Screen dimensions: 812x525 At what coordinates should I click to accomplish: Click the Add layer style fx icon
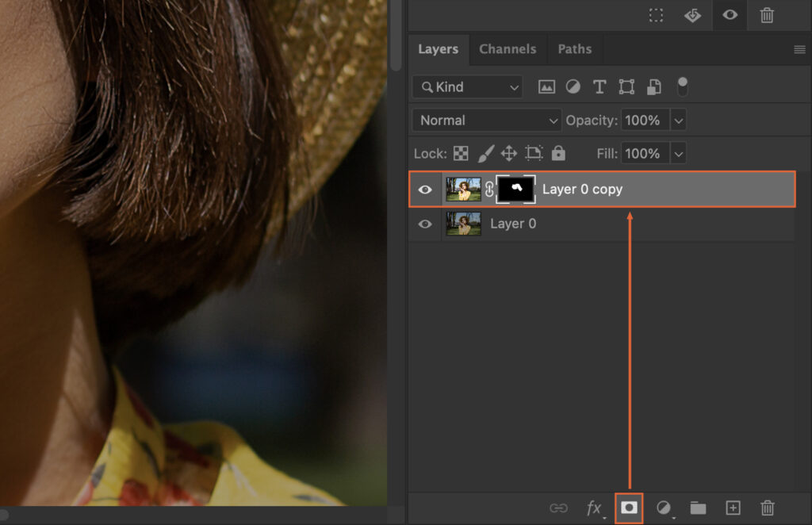[x=595, y=508]
